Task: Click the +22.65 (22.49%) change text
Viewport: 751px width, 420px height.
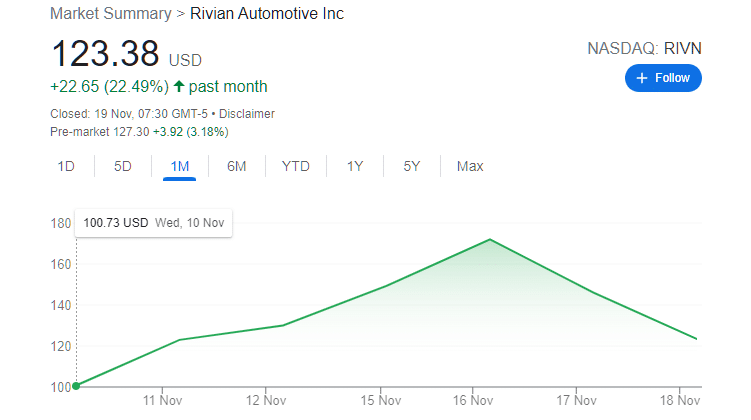Action: point(109,87)
